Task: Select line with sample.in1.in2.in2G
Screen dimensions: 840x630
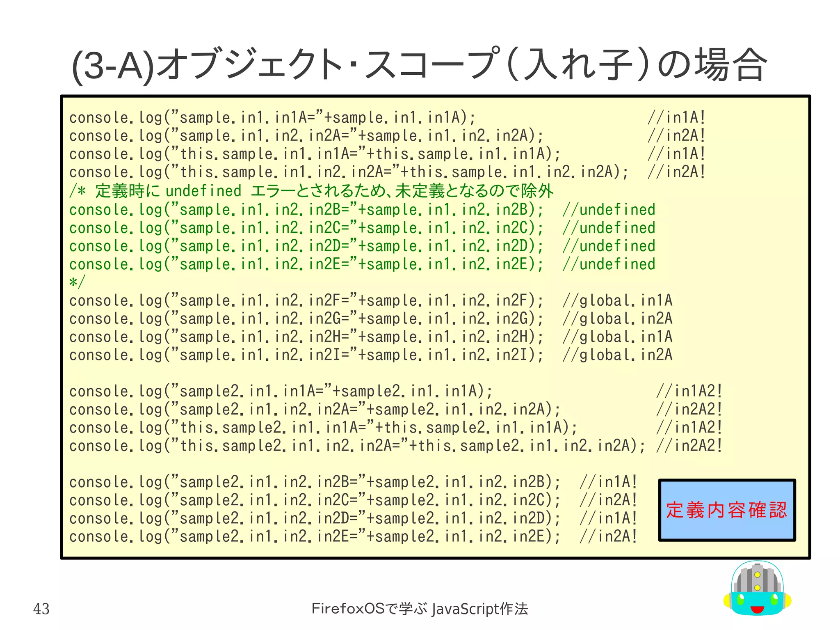Action: tap(371, 318)
